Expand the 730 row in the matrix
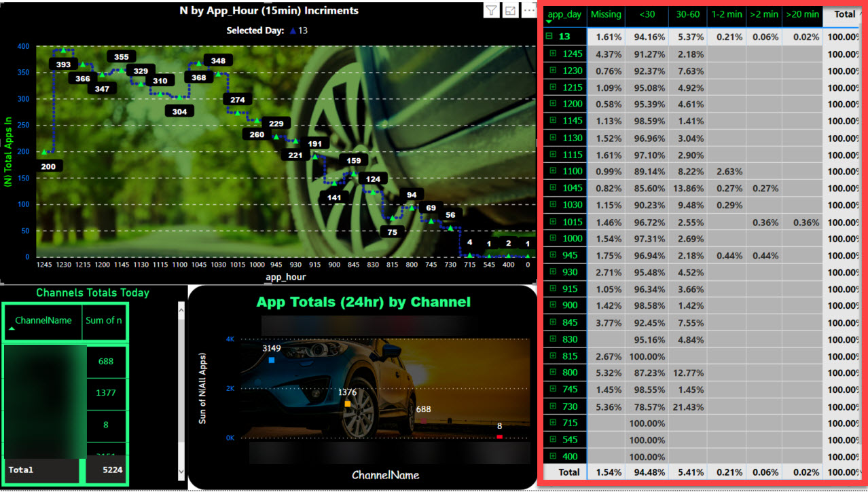This screenshot has width=868, height=492. pos(553,406)
